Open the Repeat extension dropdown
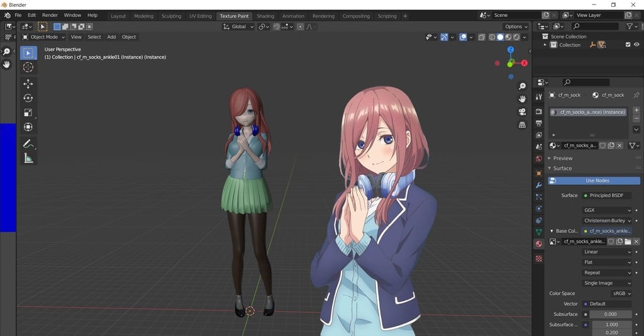The image size is (644, 336). tap(607, 272)
